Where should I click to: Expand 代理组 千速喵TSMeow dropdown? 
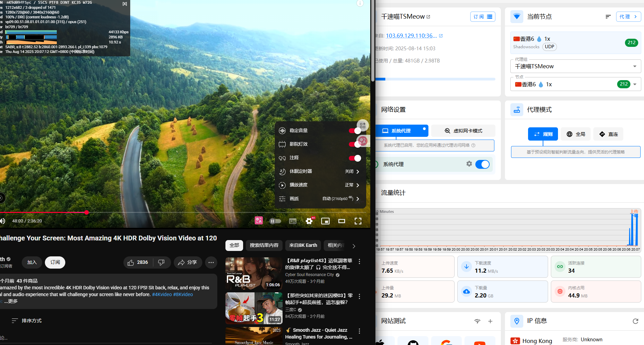coord(576,66)
